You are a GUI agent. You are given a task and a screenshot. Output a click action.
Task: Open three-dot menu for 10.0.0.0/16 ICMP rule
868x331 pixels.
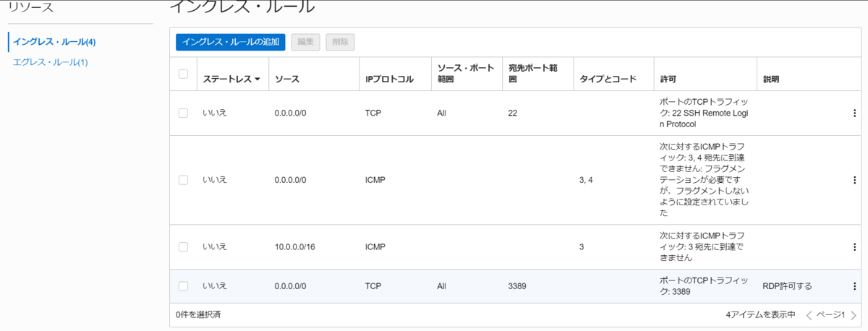pyautogui.click(x=854, y=246)
